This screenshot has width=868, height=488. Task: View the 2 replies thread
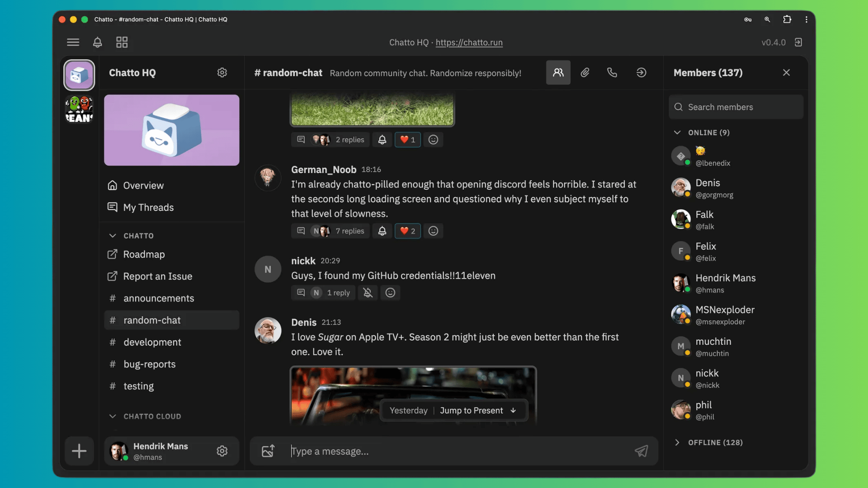(349, 140)
